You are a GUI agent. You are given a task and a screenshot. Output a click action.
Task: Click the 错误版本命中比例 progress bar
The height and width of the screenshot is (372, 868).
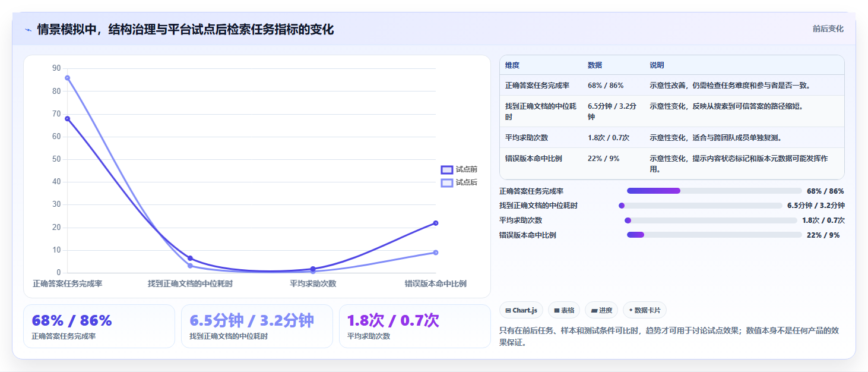click(714, 235)
